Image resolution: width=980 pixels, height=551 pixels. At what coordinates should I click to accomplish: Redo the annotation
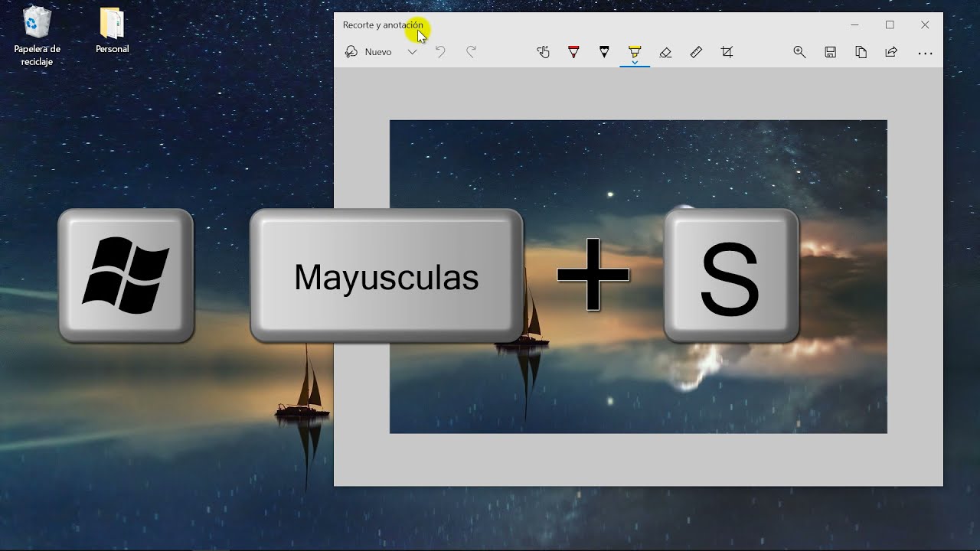click(471, 52)
